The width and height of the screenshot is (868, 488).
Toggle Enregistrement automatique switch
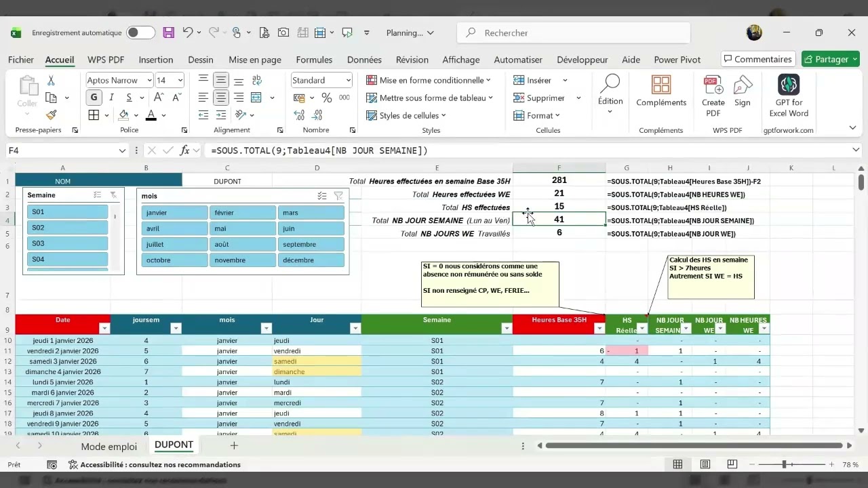pos(140,33)
